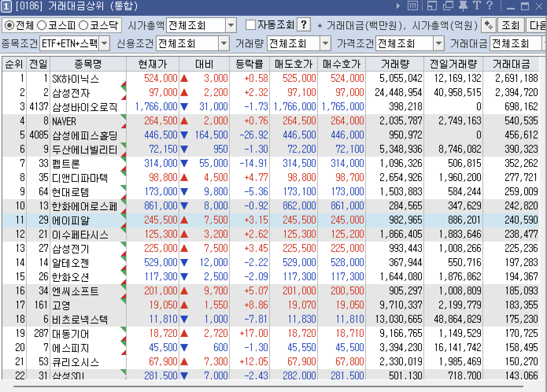Select the 큐리오시스 stock name
Viewport: 547px width, 392px height.
coord(76,362)
